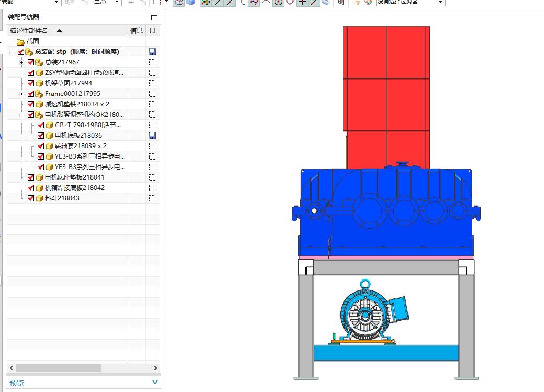Hide Frame0001217995 using its checkbox
The image size is (544, 392).
(31, 93)
